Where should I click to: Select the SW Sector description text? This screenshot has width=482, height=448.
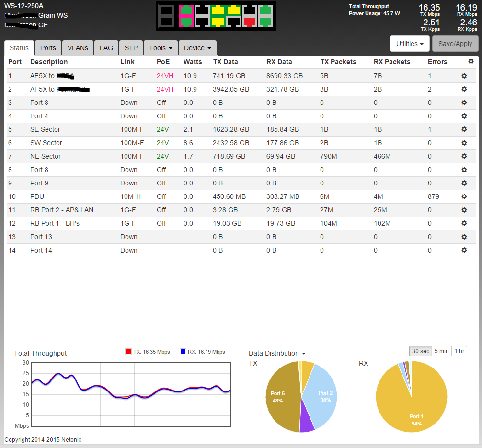[46, 143]
